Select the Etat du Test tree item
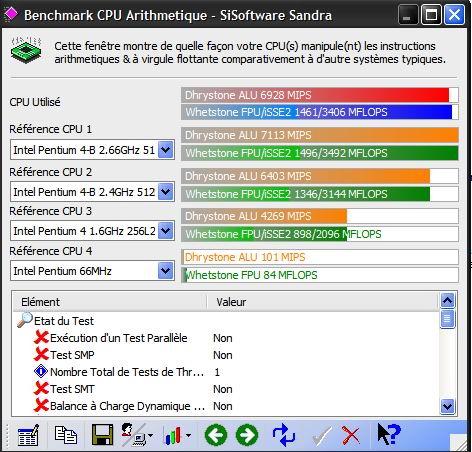The image size is (472, 452). (64, 321)
